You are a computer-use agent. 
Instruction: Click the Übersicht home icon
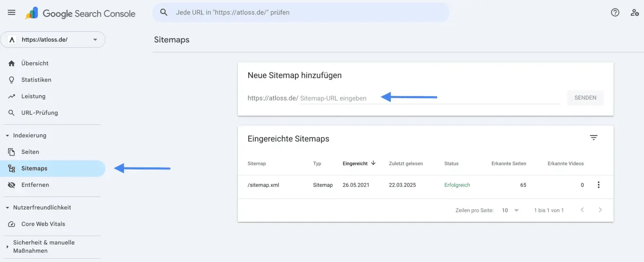(x=12, y=63)
